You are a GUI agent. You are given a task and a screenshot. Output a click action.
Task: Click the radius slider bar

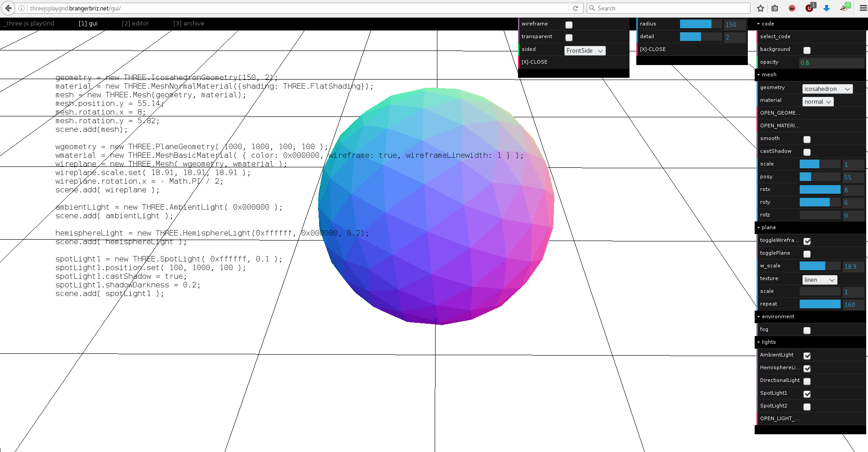pos(700,24)
